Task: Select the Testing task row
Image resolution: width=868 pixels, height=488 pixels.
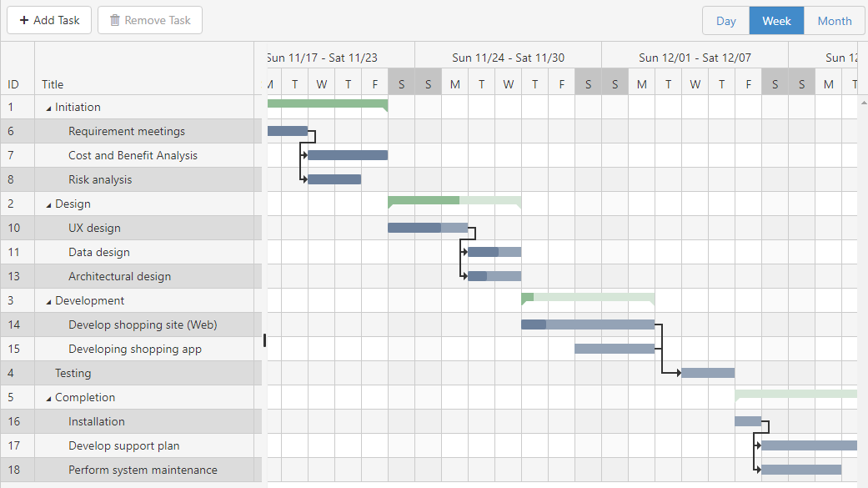Action: coord(131,374)
